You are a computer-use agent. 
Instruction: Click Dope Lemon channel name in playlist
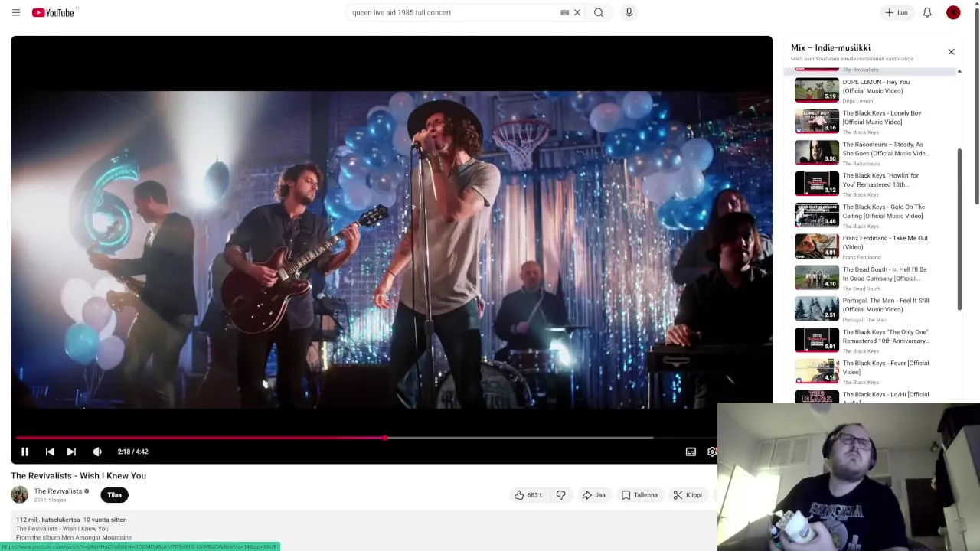tap(857, 101)
